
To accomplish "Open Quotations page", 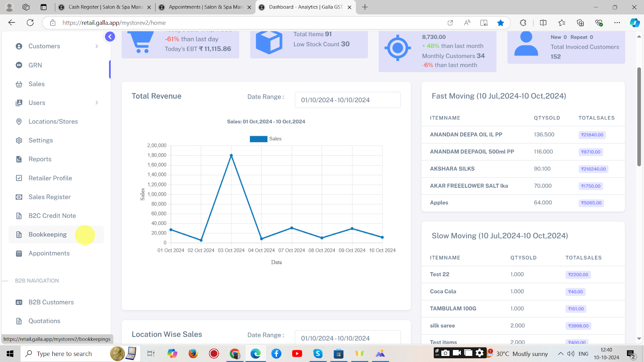I will tap(44, 321).
